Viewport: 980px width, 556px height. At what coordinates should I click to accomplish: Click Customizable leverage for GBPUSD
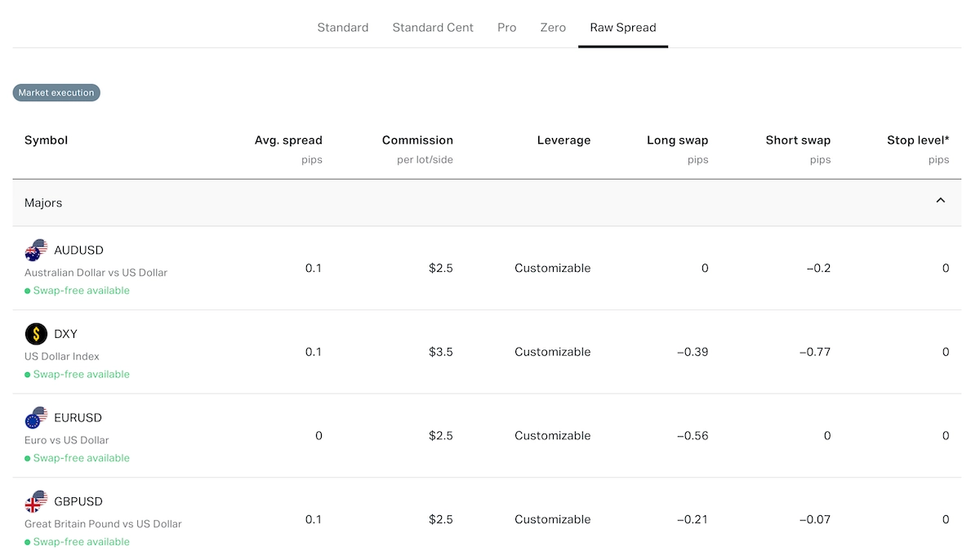(552, 519)
